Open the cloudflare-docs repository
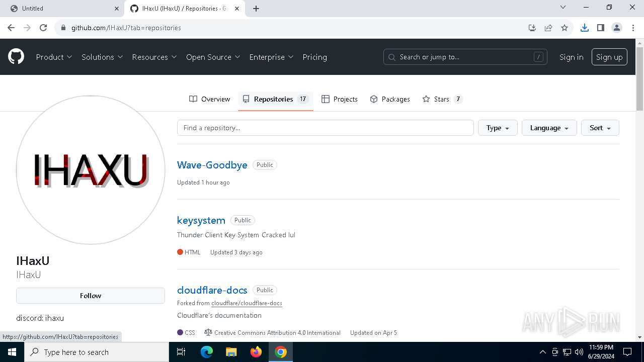 point(212,290)
